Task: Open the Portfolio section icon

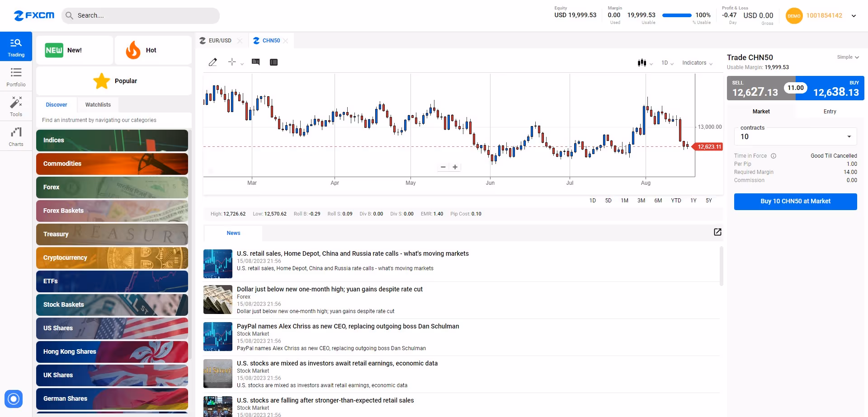Action: [x=16, y=72]
